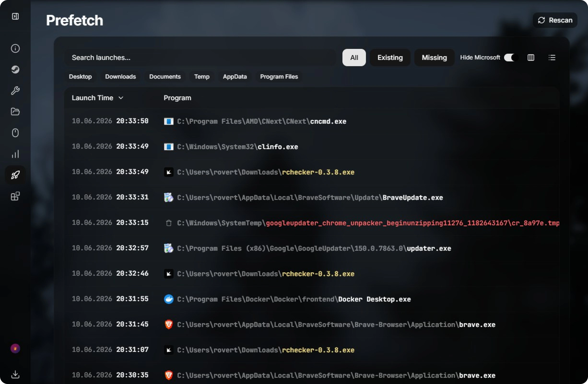The image size is (588, 384).
Task: Filter by Desktop location
Action: 80,76
